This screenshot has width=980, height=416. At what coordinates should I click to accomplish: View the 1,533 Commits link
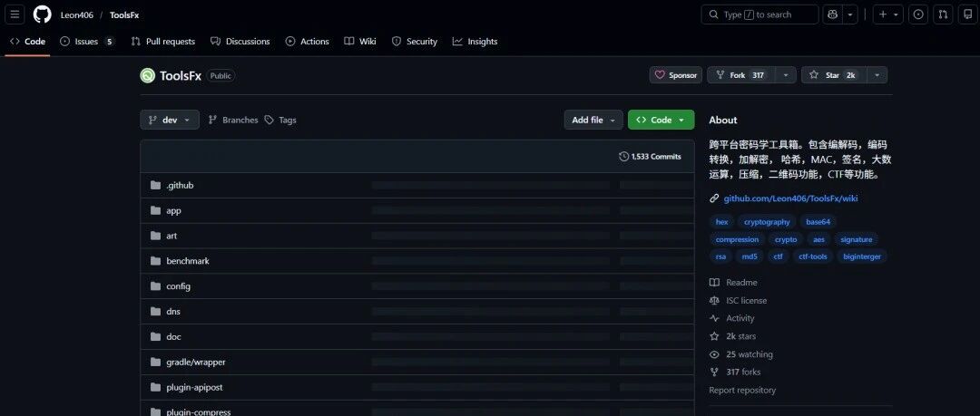[x=650, y=156]
